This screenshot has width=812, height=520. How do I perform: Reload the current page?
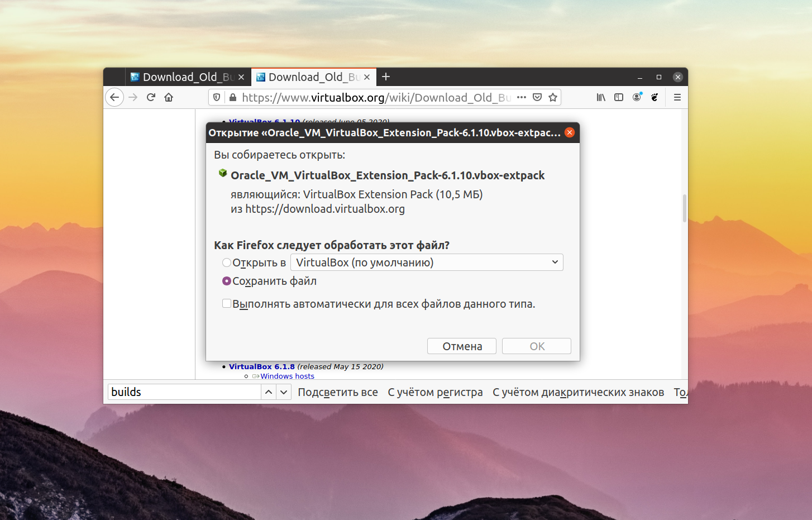pyautogui.click(x=151, y=97)
